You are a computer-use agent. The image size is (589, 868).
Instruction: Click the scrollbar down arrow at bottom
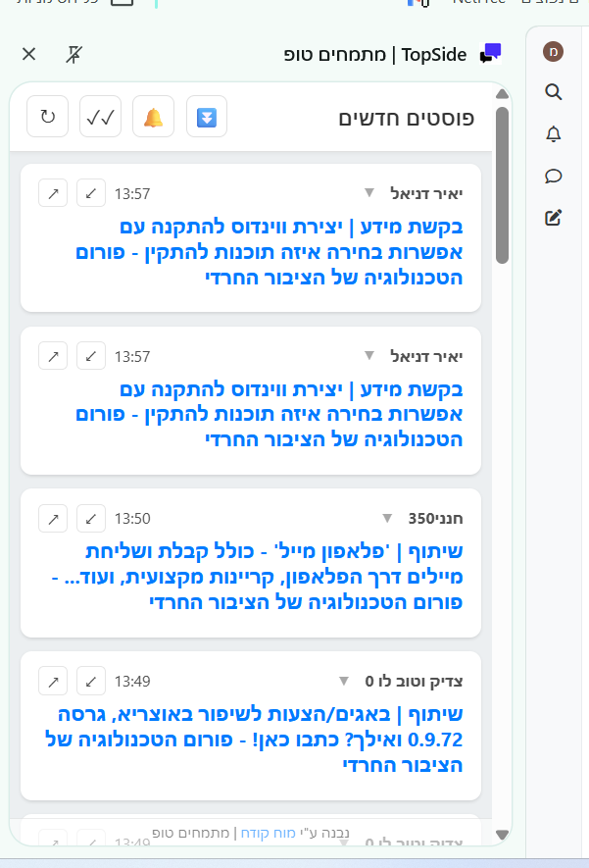click(503, 835)
